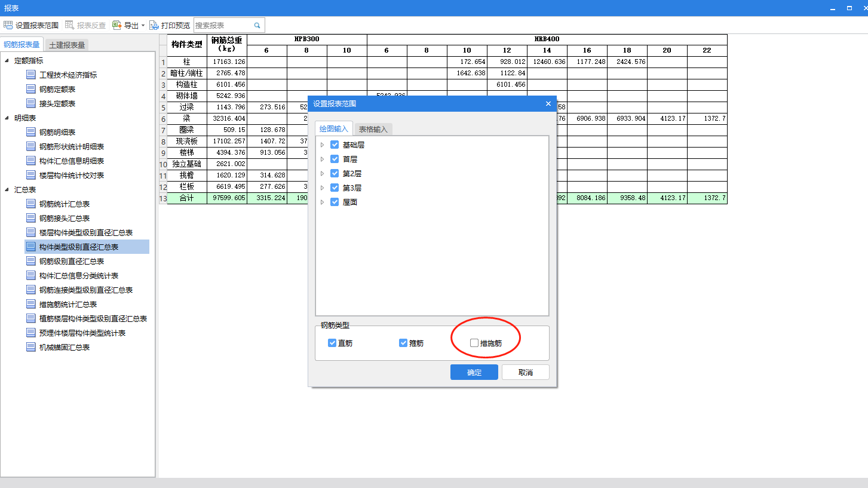Open the 钢筋定额表 report icon
868x488 pixels.
tap(31, 89)
